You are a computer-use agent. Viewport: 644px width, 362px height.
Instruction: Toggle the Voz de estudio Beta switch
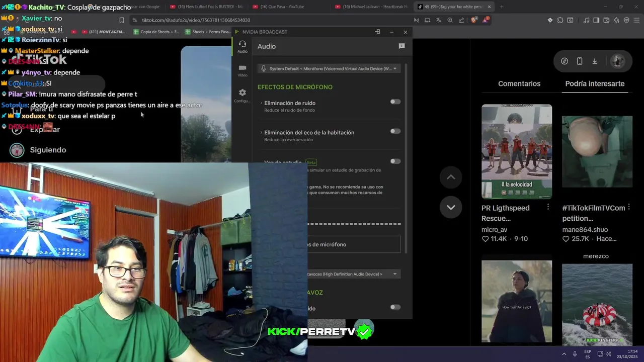(395, 161)
